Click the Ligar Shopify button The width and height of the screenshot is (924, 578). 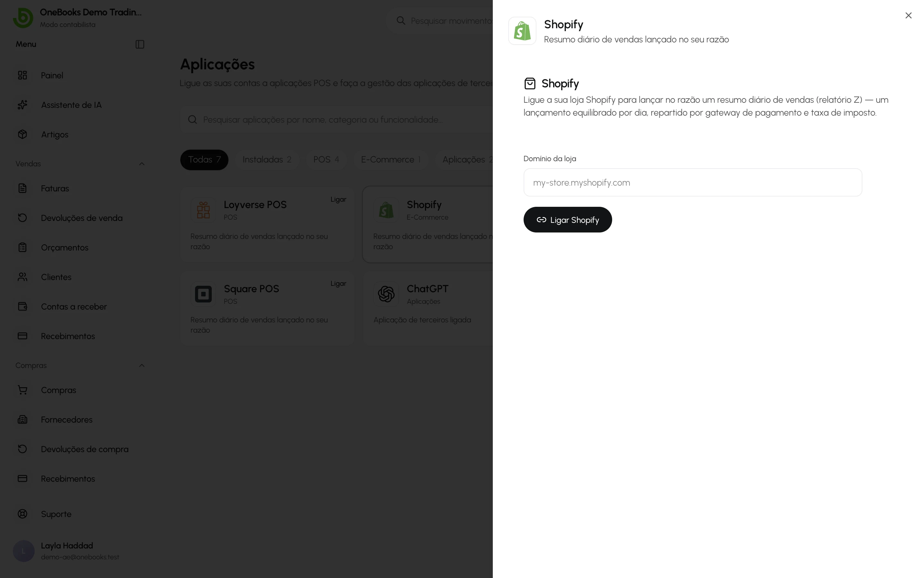coord(567,220)
